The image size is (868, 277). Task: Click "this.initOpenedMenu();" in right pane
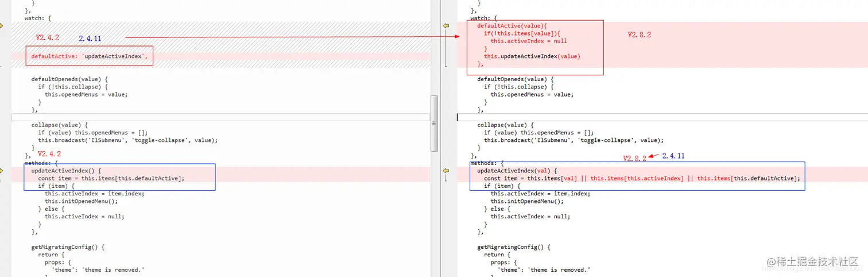pos(527,201)
